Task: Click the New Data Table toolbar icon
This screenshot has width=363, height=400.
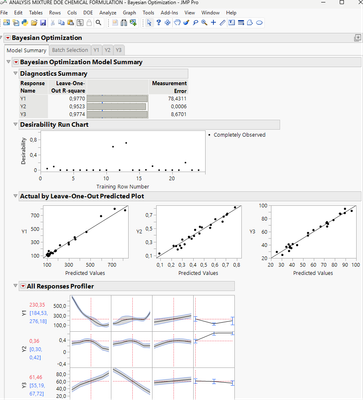Action: click(x=7, y=23)
